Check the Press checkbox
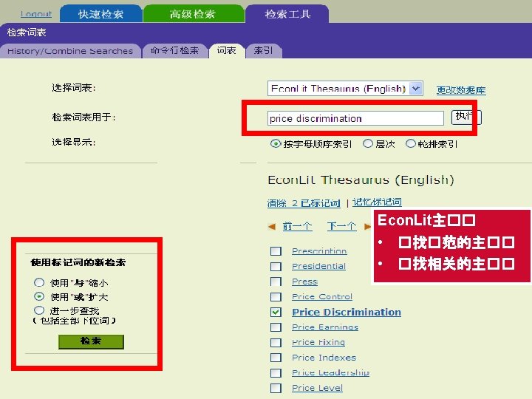Viewport: 532px width, 399px height. point(276,282)
